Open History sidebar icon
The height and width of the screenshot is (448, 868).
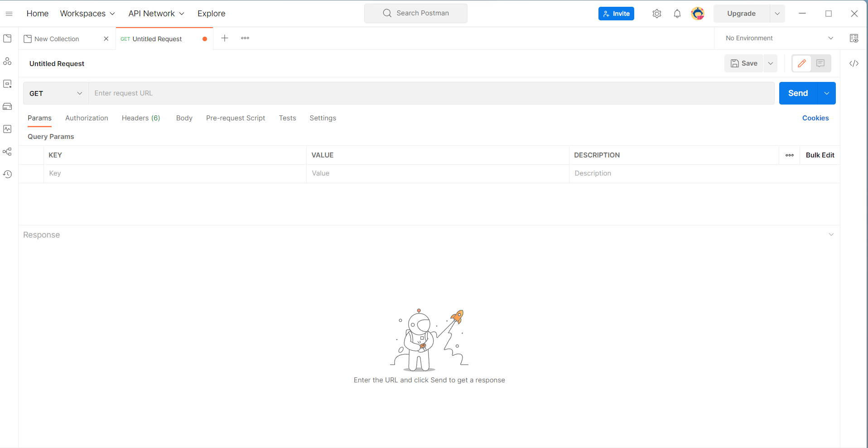click(x=7, y=174)
